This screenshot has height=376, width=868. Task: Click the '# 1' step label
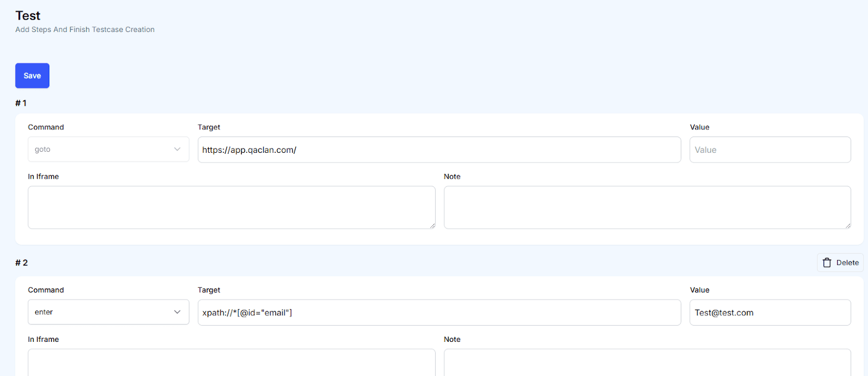(21, 103)
